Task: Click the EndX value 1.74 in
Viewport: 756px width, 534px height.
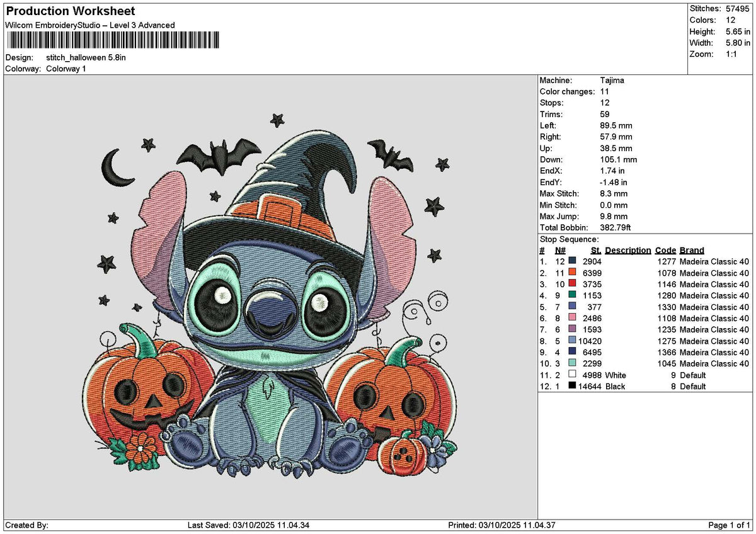Action: click(x=612, y=171)
